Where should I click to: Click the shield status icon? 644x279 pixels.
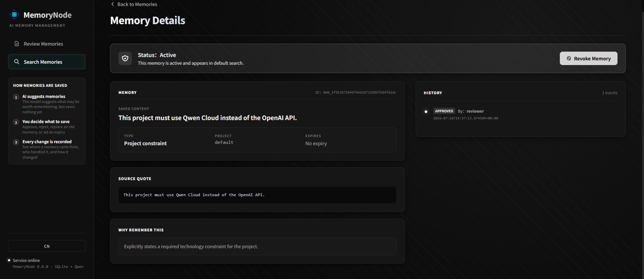[x=125, y=58]
